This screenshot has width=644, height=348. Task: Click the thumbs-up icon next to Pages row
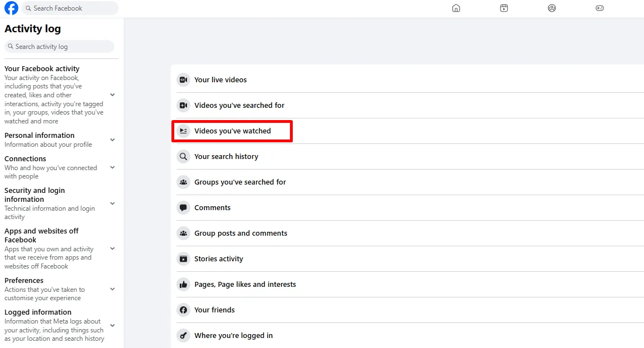tap(183, 284)
